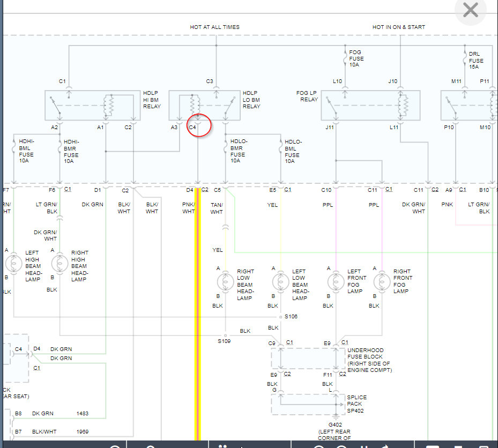Click splice label 'S106'
The height and width of the screenshot is (448, 498).
[291, 317]
